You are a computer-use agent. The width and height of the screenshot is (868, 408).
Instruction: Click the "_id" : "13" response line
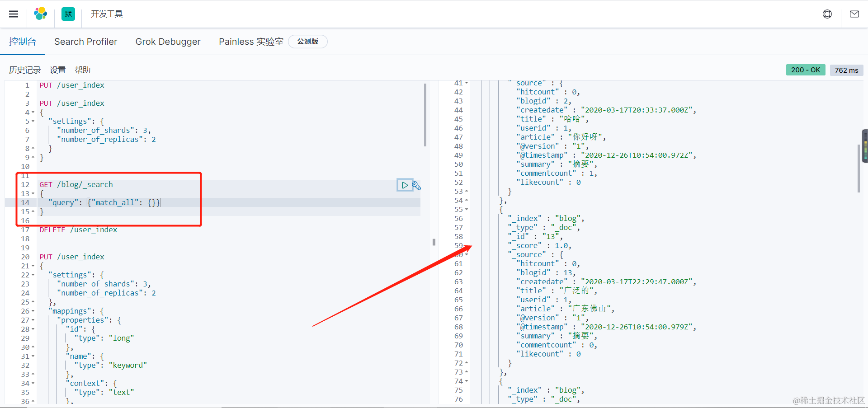535,236
